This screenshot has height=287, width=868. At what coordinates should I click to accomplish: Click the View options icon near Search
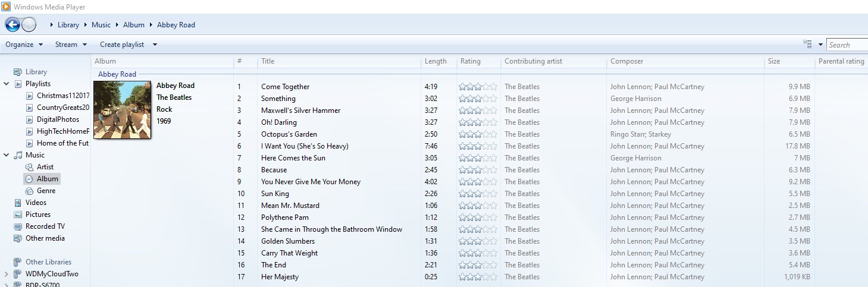(x=807, y=45)
